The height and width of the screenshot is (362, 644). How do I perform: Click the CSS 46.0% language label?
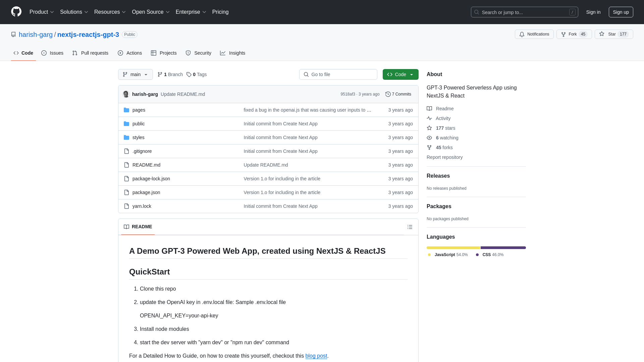490,255
